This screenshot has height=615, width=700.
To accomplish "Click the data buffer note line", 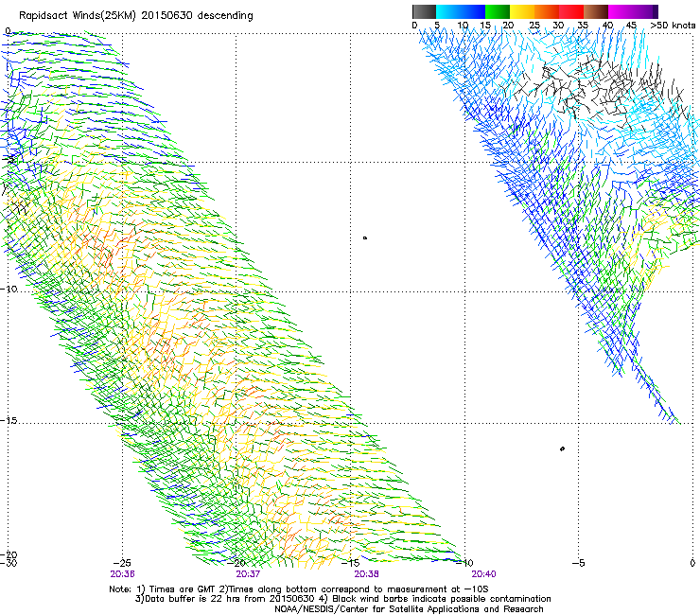I will [342, 599].
